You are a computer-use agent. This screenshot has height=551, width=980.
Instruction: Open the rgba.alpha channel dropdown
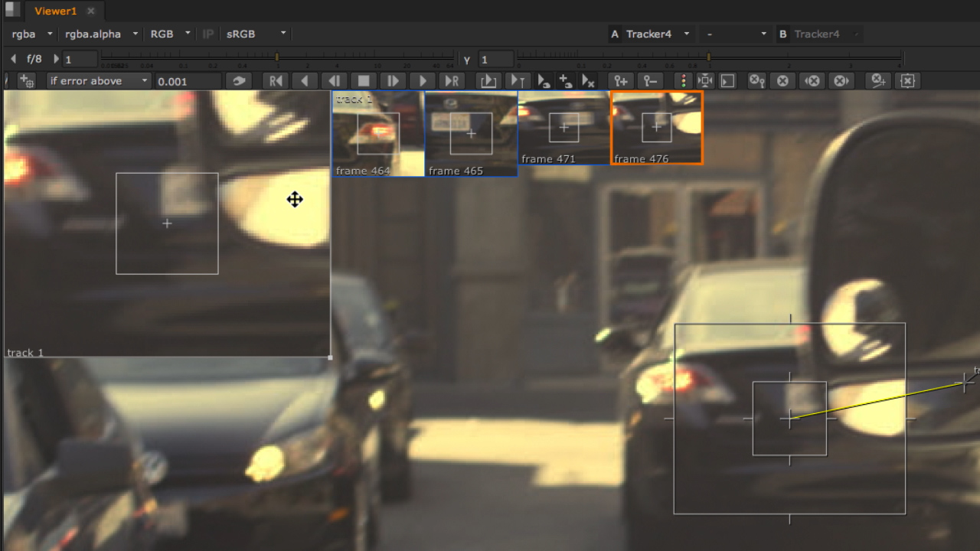[101, 34]
